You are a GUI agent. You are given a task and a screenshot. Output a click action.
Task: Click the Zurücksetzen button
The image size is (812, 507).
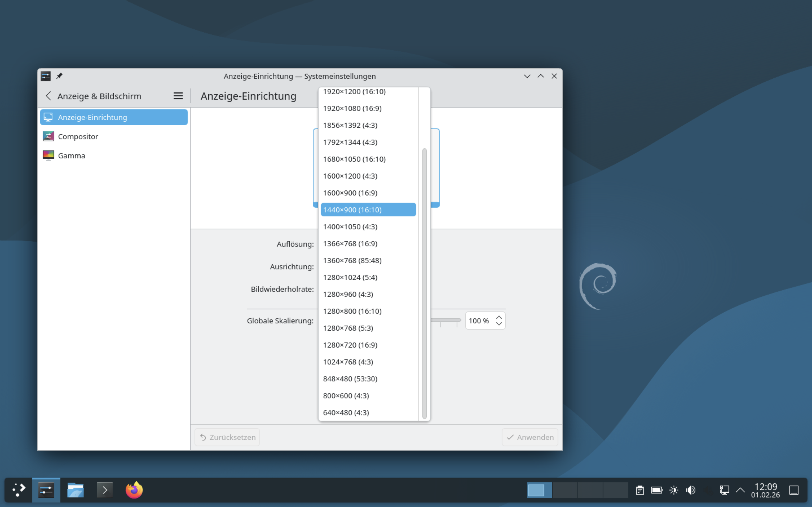(227, 437)
